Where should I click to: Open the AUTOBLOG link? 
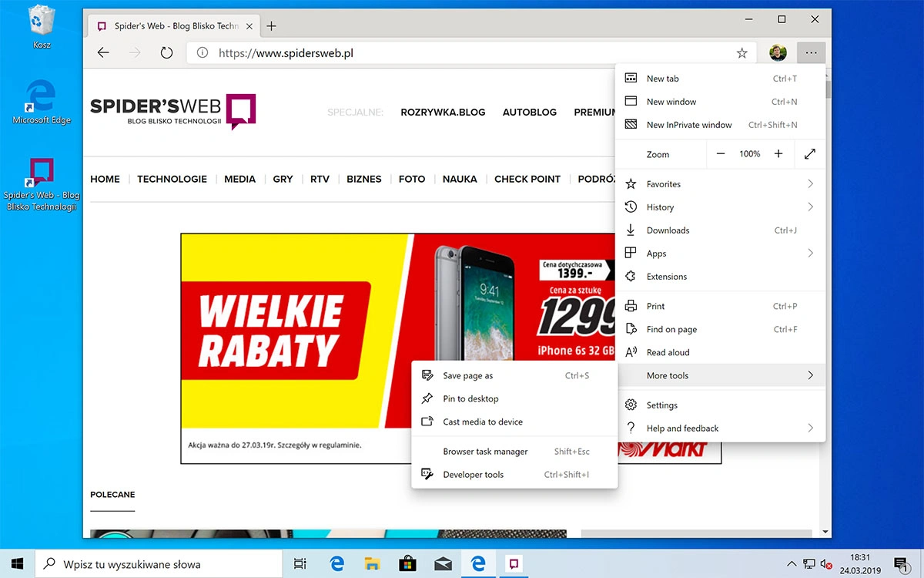530,112
